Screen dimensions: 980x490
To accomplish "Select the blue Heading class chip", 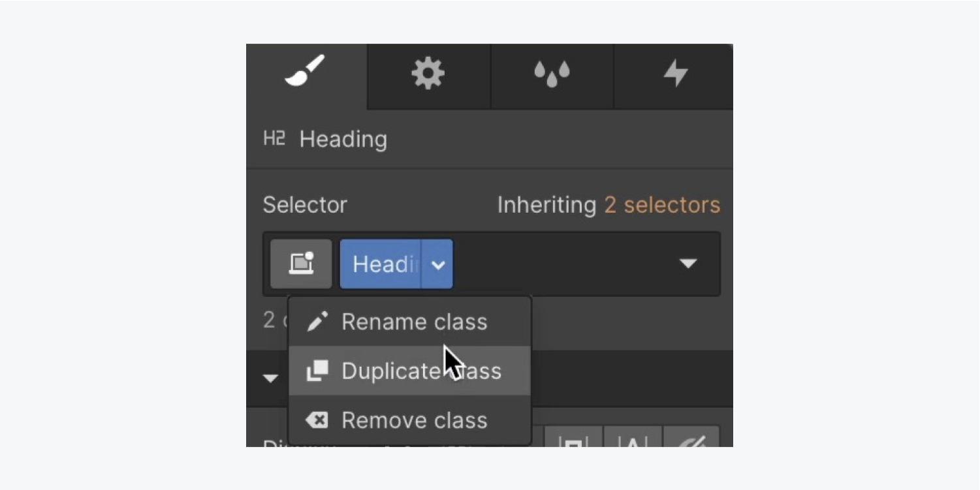I will (381, 264).
